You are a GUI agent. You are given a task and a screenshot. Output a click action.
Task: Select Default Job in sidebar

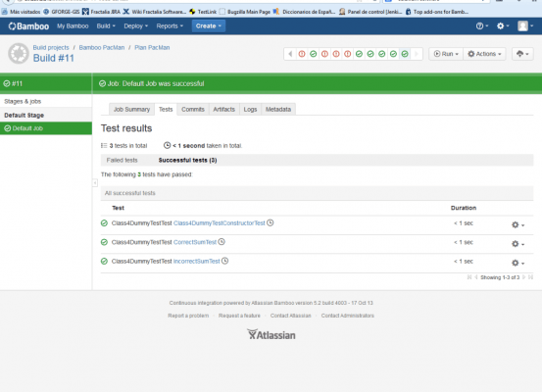[46, 128]
